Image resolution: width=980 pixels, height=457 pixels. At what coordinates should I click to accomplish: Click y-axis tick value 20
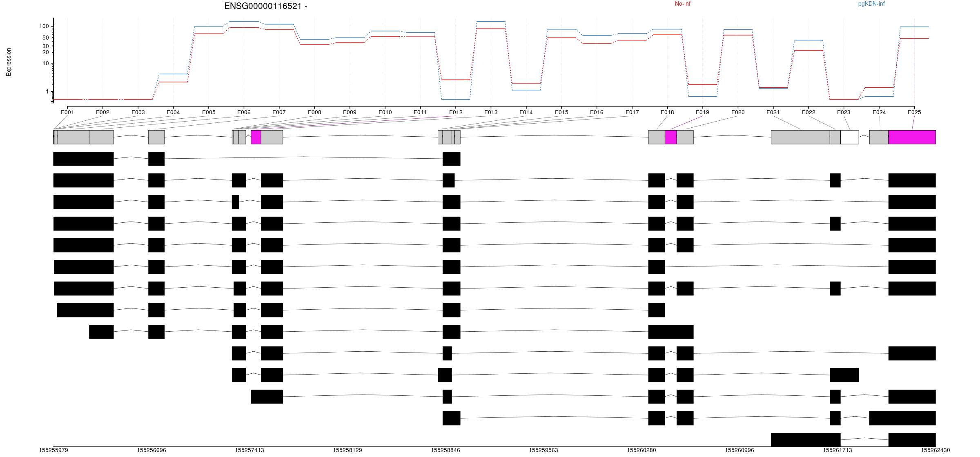(x=46, y=52)
